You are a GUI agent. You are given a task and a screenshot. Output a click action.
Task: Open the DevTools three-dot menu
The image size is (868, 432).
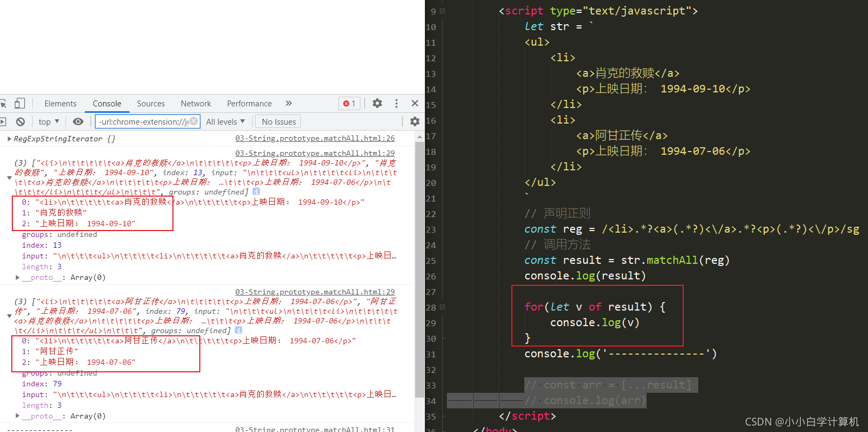[x=396, y=103]
